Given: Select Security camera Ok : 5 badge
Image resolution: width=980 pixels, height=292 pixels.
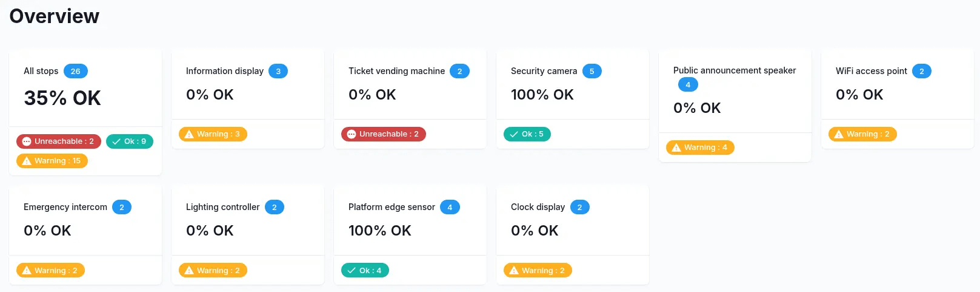Looking at the screenshot, I should (527, 134).
